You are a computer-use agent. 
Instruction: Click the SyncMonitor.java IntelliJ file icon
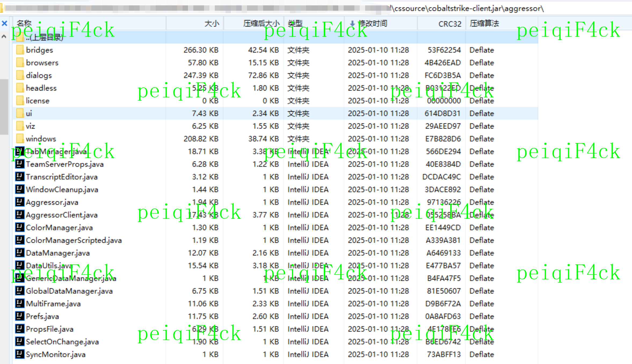click(x=20, y=354)
